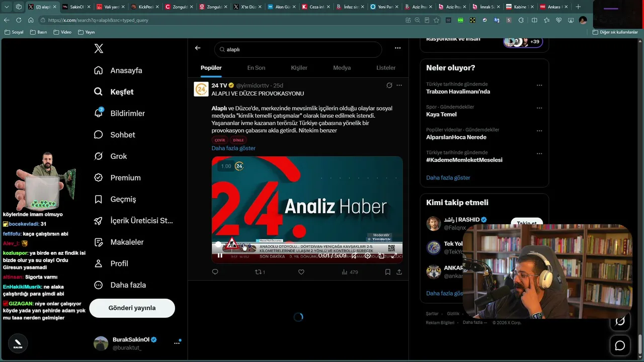
Task: Open the X logo home link
Action: [99, 48]
